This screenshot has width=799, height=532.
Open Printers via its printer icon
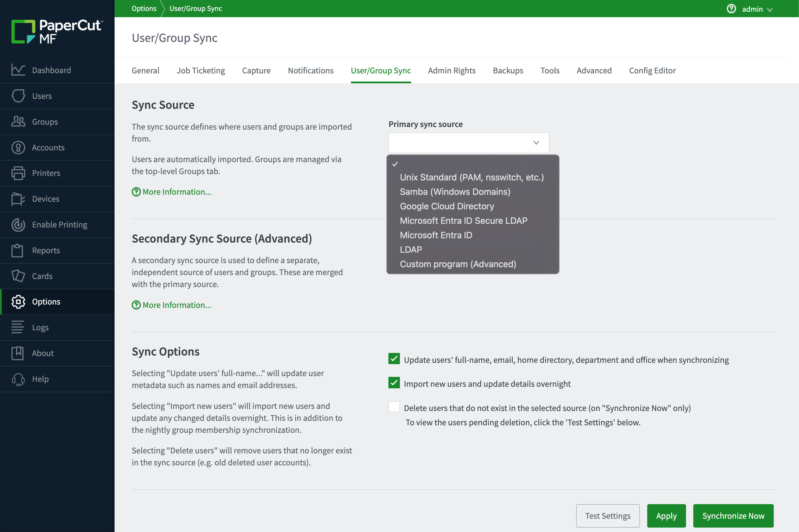(x=18, y=173)
